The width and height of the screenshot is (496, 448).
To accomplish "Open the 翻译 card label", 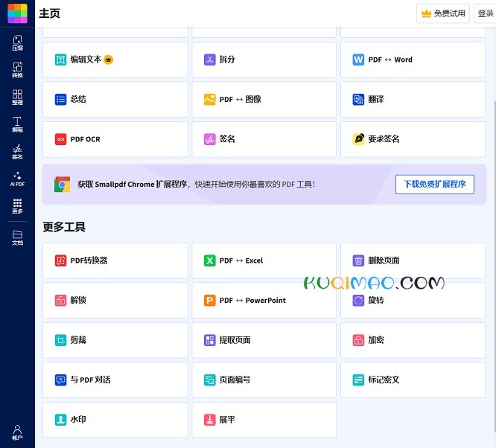I will pos(376,99).
